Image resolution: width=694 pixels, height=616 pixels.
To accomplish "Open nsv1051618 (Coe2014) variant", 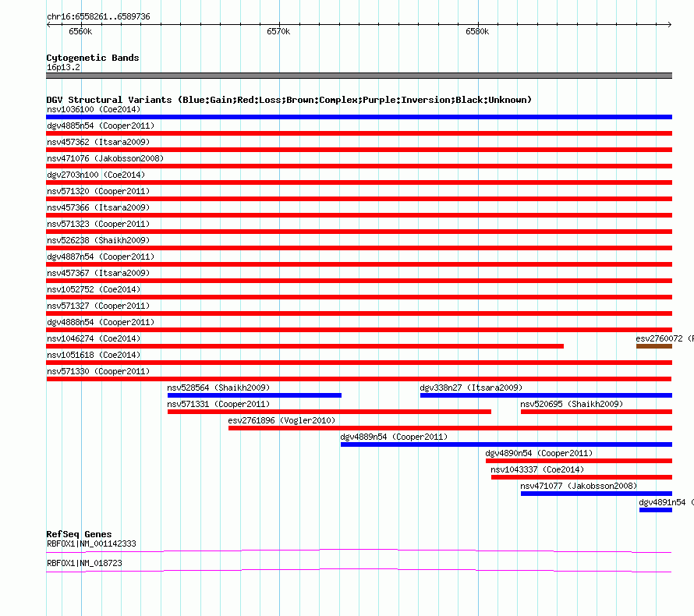I will [94, 355].
